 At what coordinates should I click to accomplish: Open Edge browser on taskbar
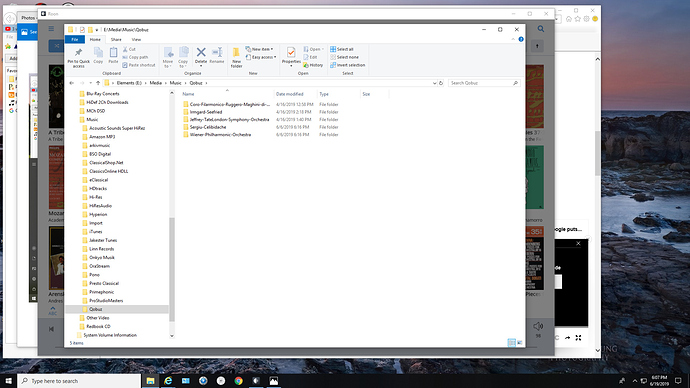point(168,381)
